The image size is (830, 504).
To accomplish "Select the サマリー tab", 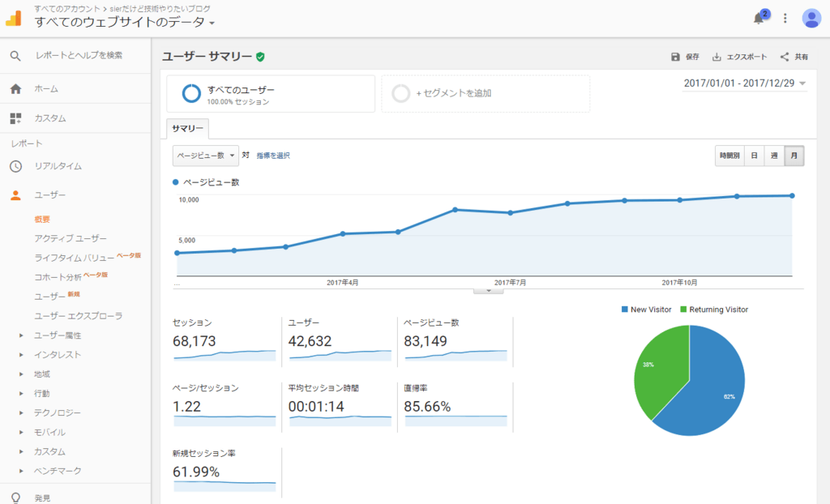I will point(187,130).
